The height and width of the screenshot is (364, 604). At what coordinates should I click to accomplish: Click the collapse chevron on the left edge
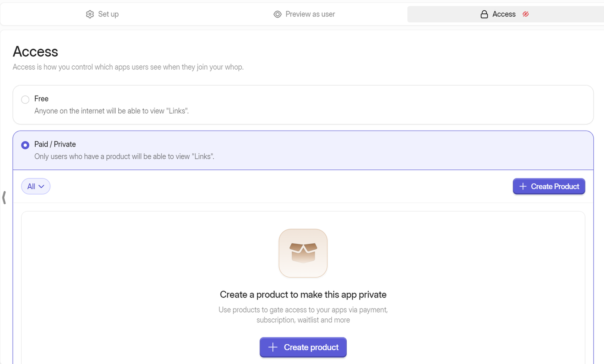(4, 197)
